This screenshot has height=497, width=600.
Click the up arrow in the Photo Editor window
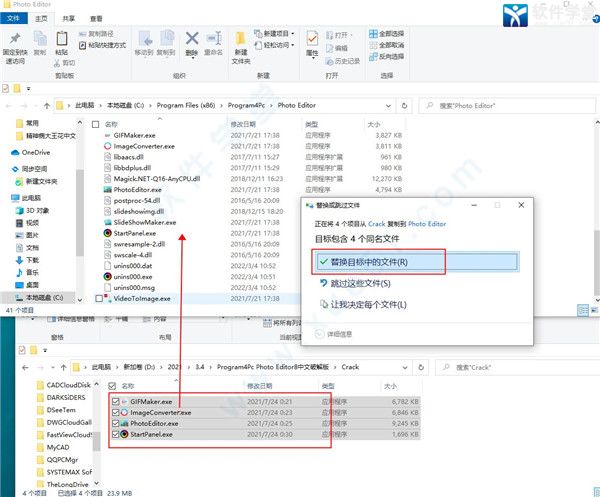point(47,106)
